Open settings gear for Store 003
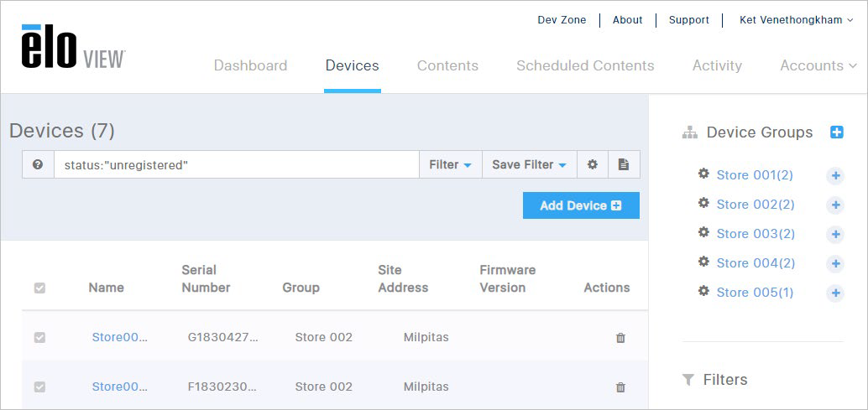 click(703, 232)
